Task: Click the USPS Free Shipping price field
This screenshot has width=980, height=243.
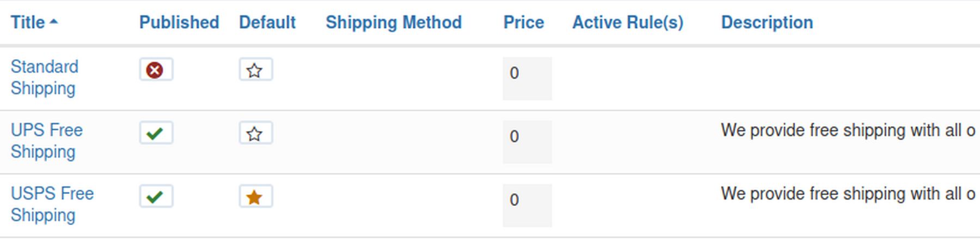Action: click(527, 205)
